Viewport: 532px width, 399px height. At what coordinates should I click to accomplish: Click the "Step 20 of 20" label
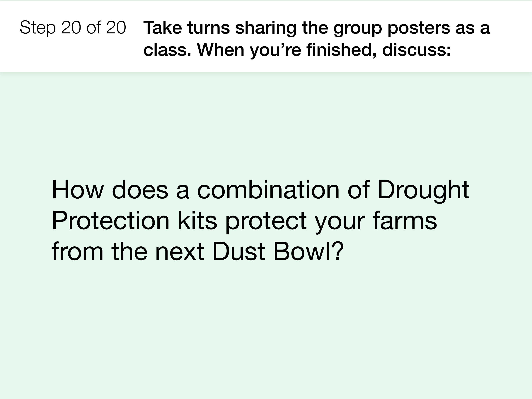coord(73,27)
